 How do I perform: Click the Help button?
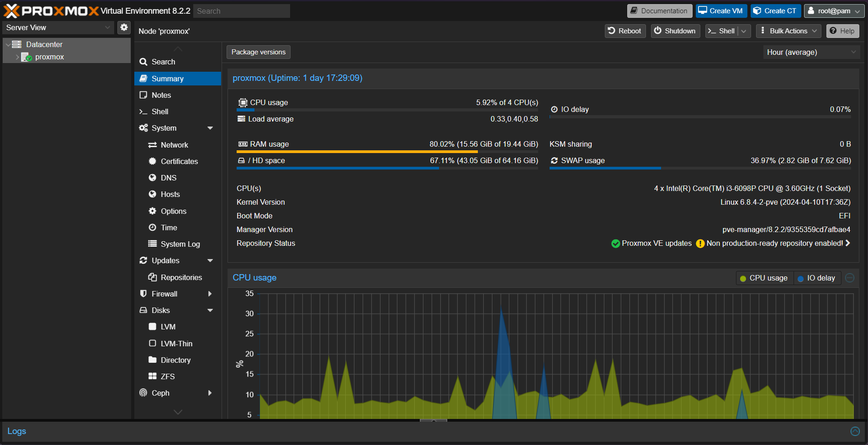tap(843, 31)
